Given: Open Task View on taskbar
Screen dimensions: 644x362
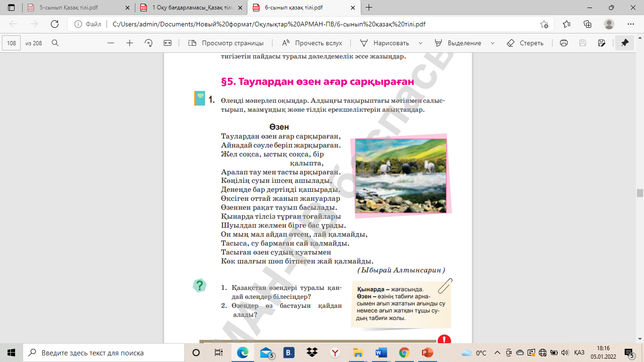Looking at the screenshot, I should pos(218,353).
